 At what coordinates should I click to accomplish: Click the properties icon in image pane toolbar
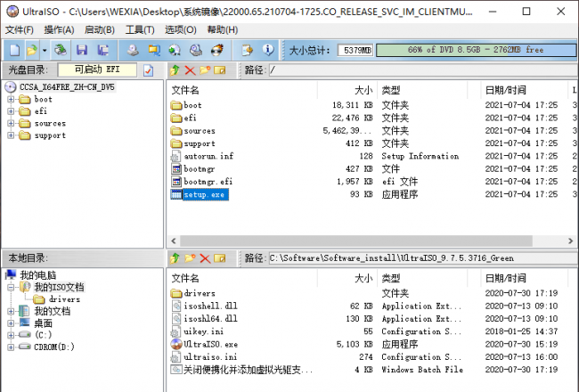(x=220, y=69)
